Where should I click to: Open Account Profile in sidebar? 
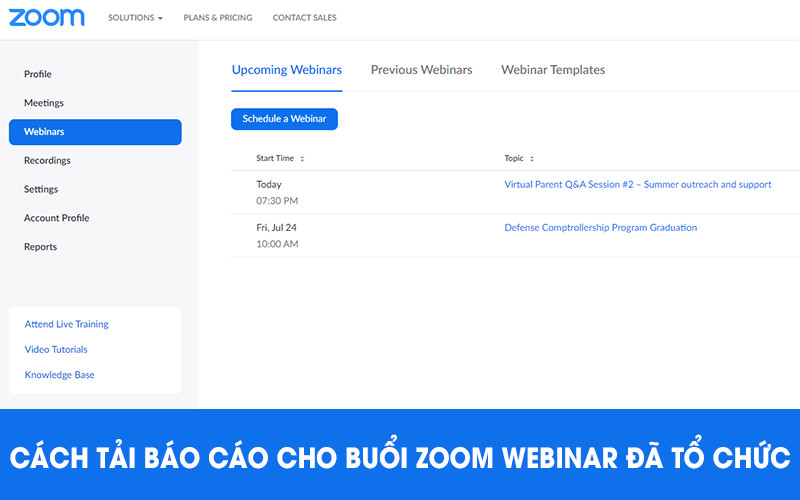57,218
